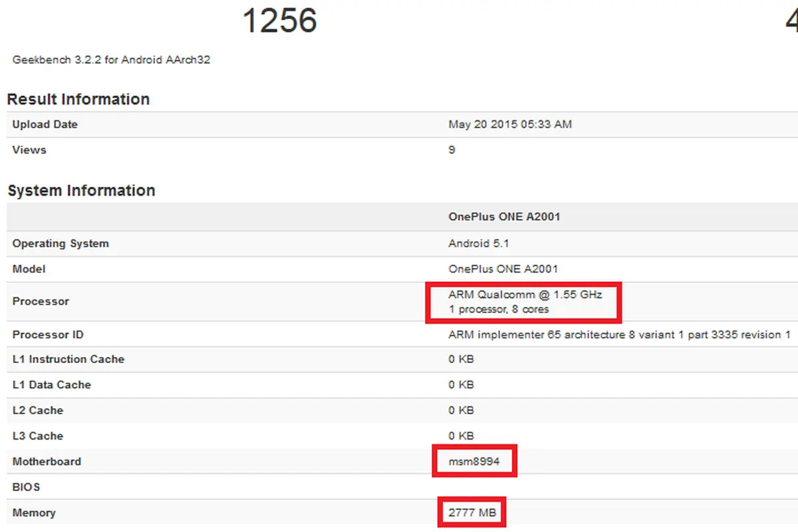Click the 1 processor, 8 cores text
798x532 pixels.
pyautogui.click(x=499, y=309)
